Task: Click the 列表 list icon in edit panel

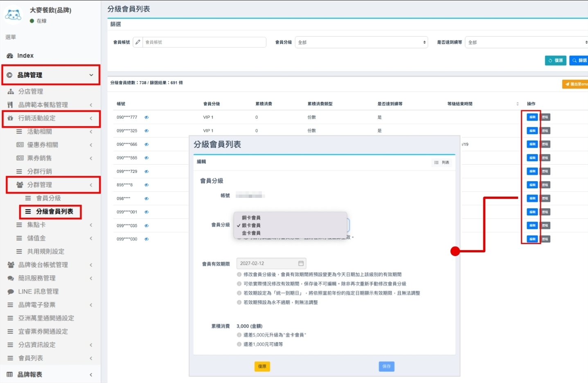Action: [x=437, y=163]
